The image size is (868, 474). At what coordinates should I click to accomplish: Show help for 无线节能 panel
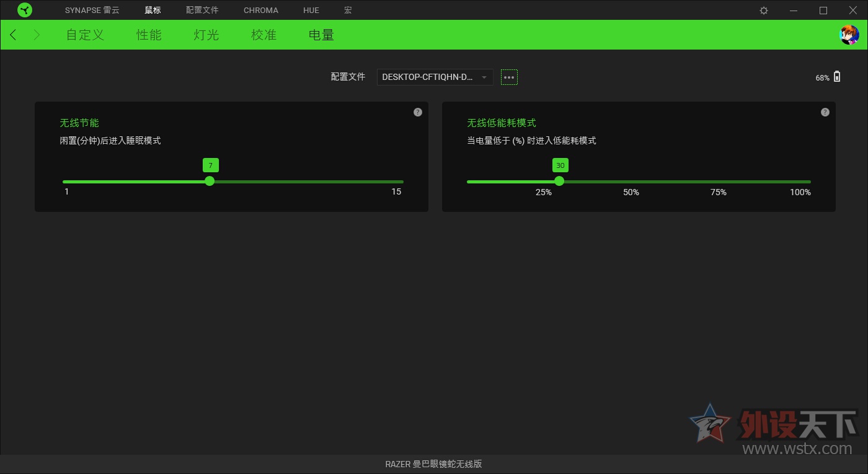click(418, 112)
